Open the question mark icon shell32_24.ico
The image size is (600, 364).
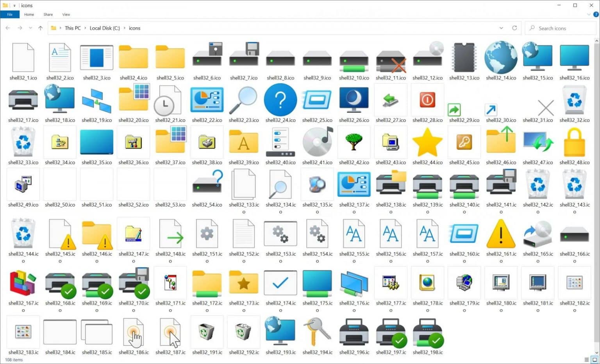[x=280, y=100]
